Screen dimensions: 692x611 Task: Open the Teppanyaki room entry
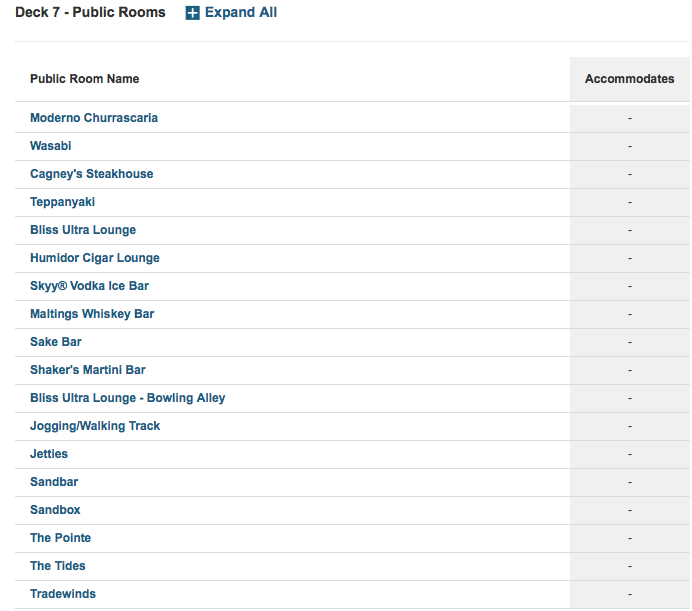point(63,202)
